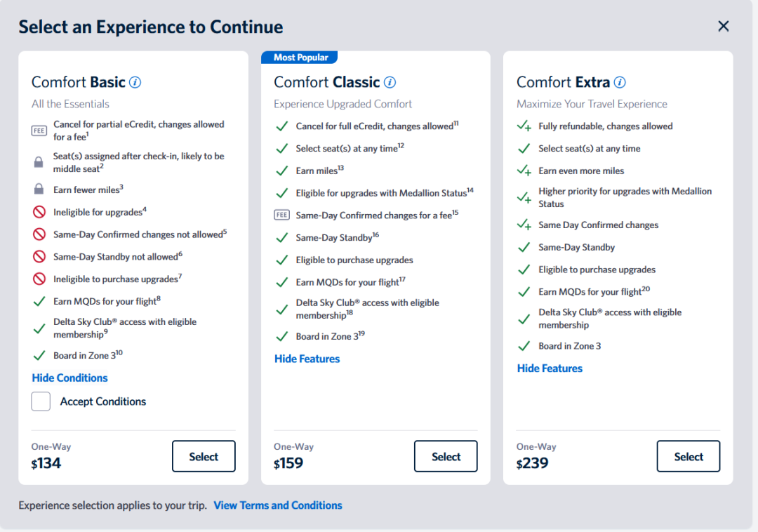This screenshot has width=758, height=532.
Task: Click the FEE icon in Comfort Basic
Action: [x=39, y=131]
